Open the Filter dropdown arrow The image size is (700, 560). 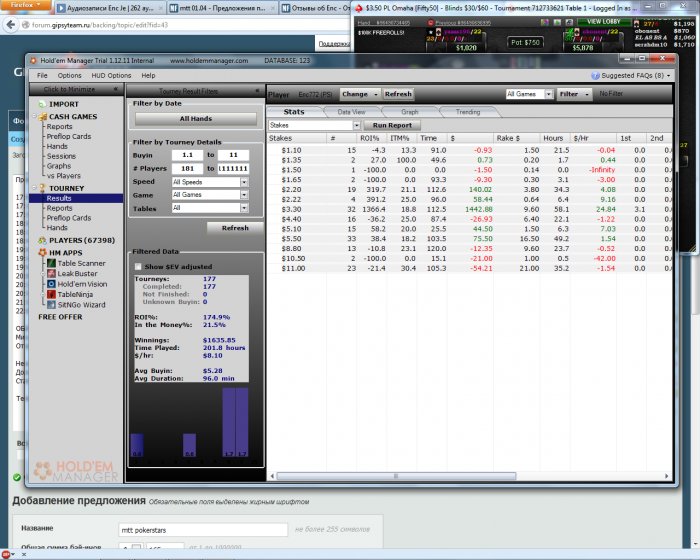[x=587, y=94]
